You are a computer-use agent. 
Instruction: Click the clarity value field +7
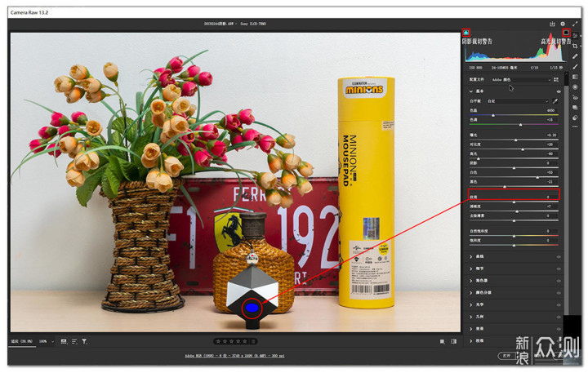point(551,206)
